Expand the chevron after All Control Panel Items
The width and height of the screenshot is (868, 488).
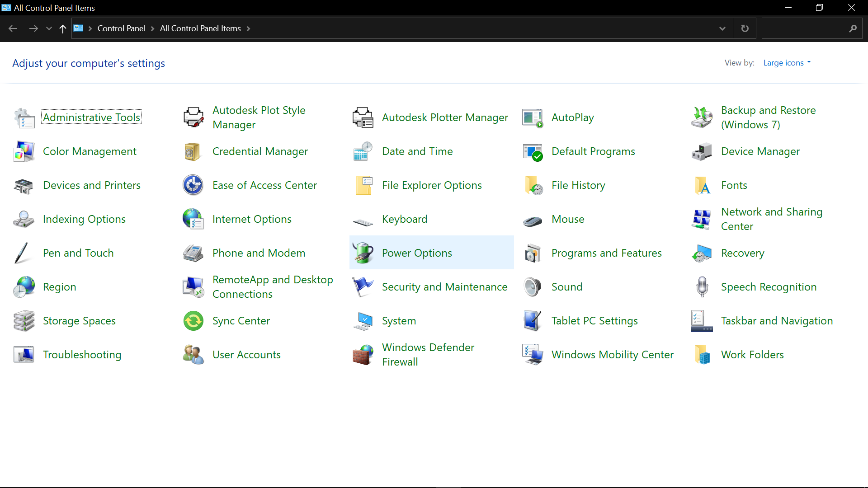click(248, 28)
